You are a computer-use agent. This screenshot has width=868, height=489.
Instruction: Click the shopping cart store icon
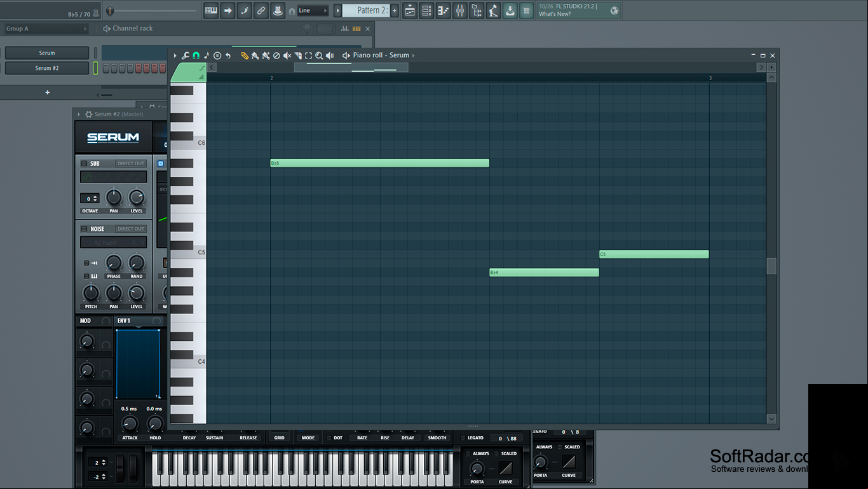pos(526,10)
